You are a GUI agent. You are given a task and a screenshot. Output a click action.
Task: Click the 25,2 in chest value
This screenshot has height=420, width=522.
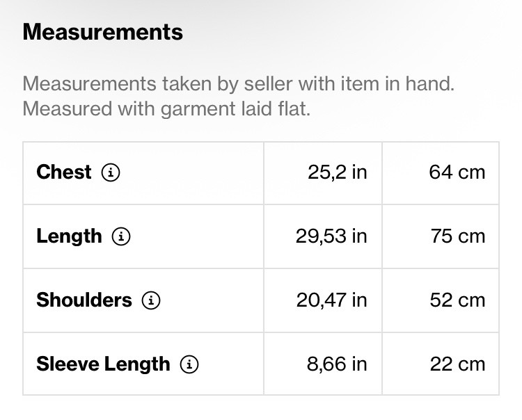point(338,172)
